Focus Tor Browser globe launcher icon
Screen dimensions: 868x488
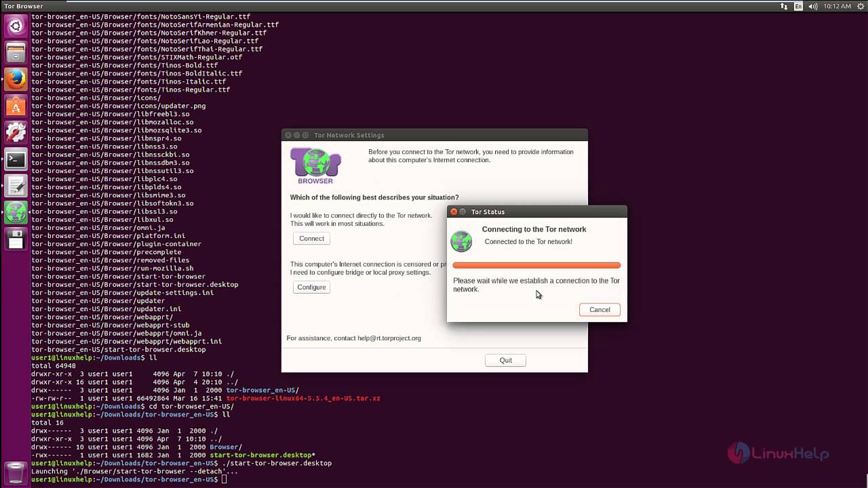click(x=16, y=212)
